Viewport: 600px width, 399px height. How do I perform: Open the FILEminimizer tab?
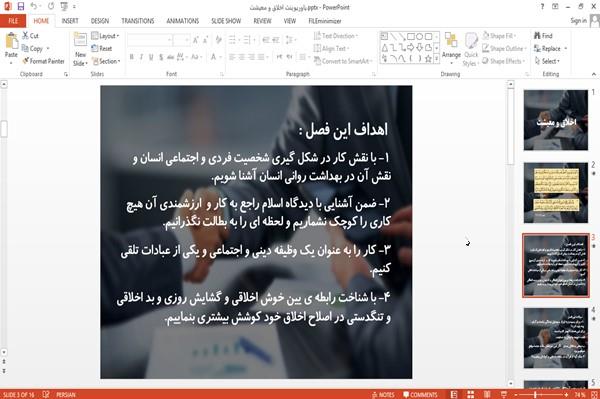coord(325,21)
